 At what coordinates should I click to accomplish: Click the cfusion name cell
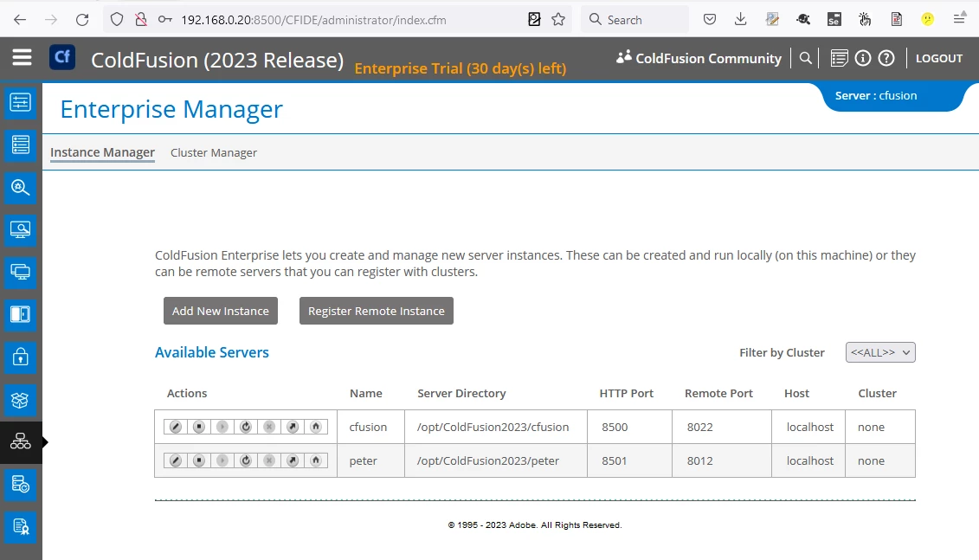coord(370,427)
